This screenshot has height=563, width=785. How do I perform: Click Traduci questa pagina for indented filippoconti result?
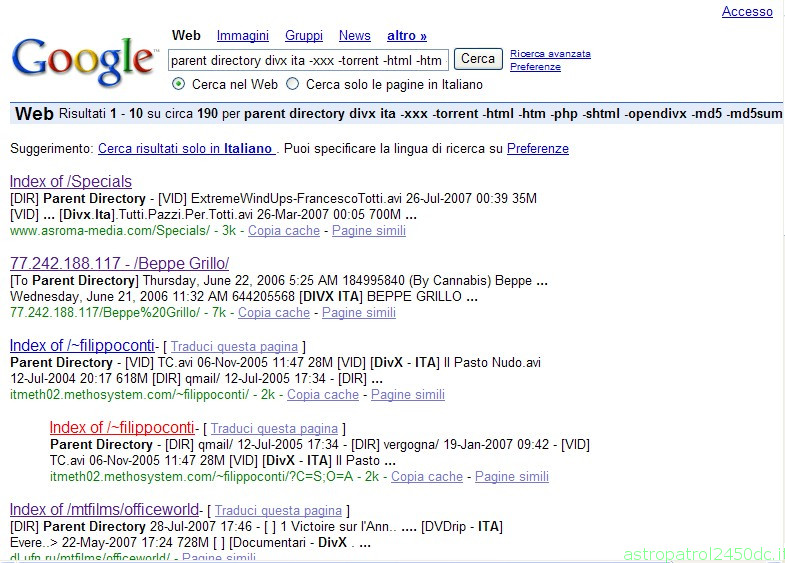point(274,428)
